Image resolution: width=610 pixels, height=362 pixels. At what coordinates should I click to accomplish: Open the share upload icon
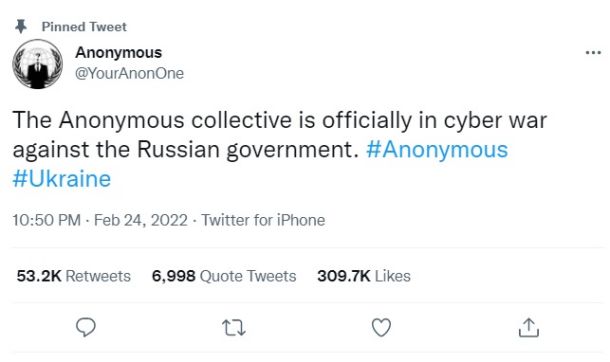tap(529, 327)
